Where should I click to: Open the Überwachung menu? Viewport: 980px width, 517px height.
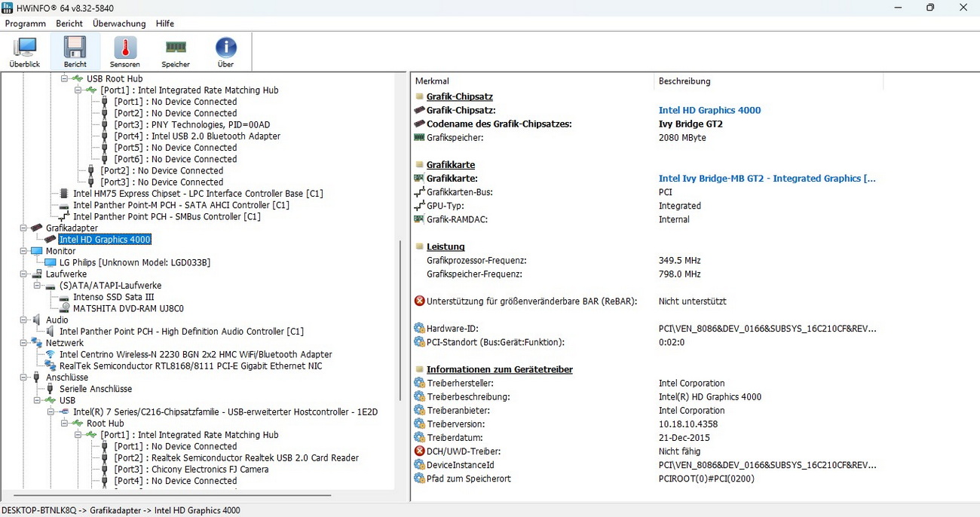119,23
